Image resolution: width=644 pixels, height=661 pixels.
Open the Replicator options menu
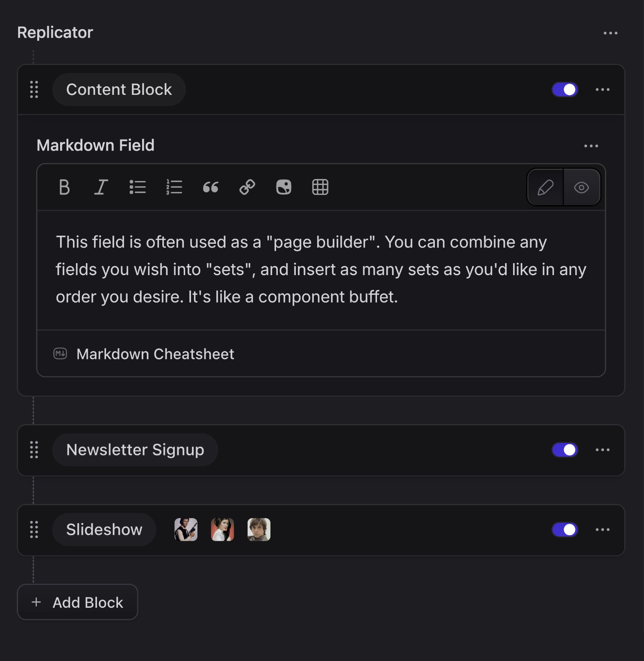(x=610, y=32)
